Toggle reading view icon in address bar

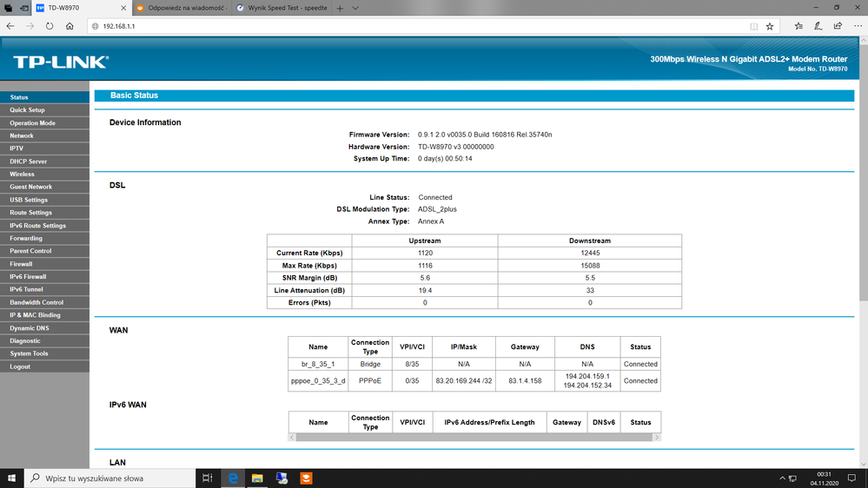[753, 26]
